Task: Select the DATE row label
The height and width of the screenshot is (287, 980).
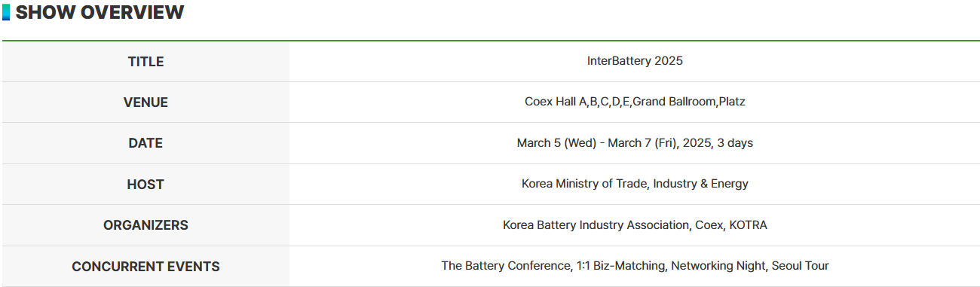Action: pos(145,143)
